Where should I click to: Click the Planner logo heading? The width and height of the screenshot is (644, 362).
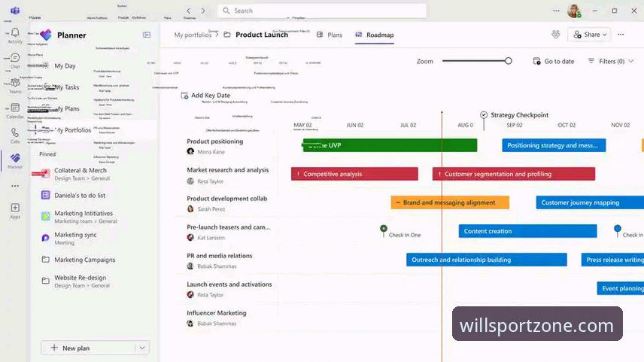[x=71, y=35]
